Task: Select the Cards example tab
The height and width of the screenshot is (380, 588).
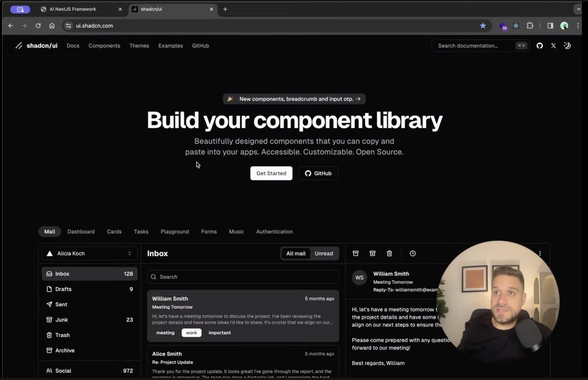Action: pyautogui.click(x=114, y=232)
